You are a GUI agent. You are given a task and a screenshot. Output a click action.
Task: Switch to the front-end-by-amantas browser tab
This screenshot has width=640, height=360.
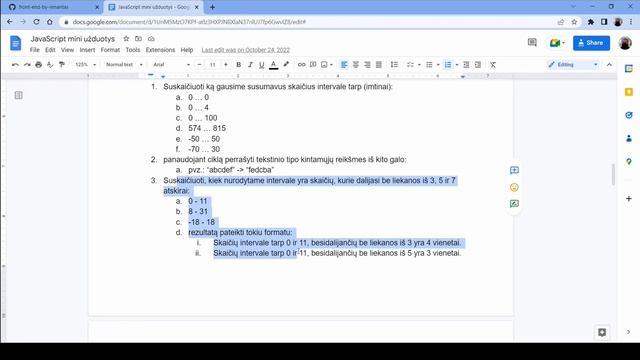point(53,7)
